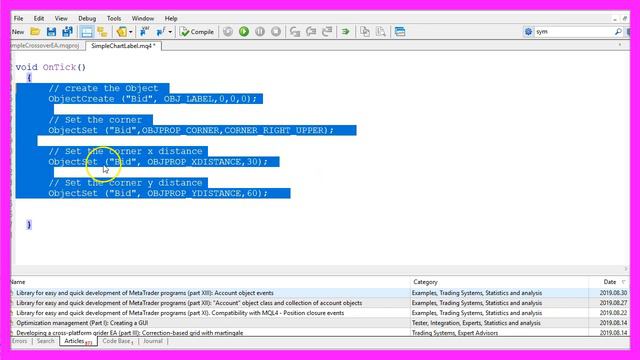Open the Window menu
This screenshot has width=640, height=360.
coord(143,18)
